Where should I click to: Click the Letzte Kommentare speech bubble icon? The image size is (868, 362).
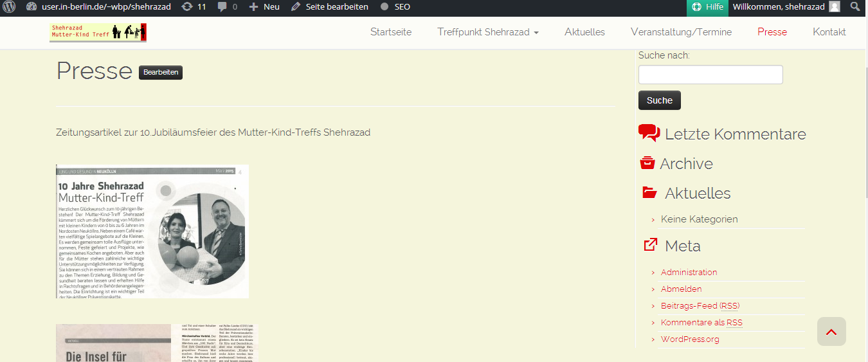pyautogui.click(x=649, y=133)
